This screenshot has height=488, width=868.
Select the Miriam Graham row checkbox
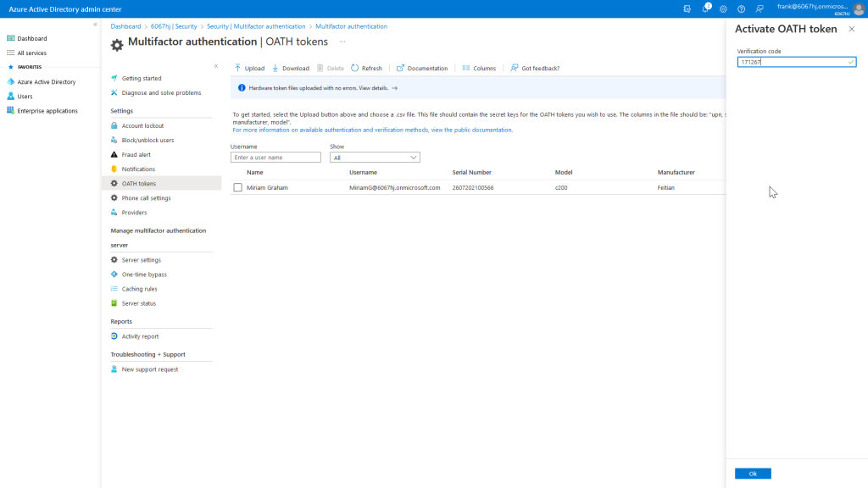(x=238, y=187)
